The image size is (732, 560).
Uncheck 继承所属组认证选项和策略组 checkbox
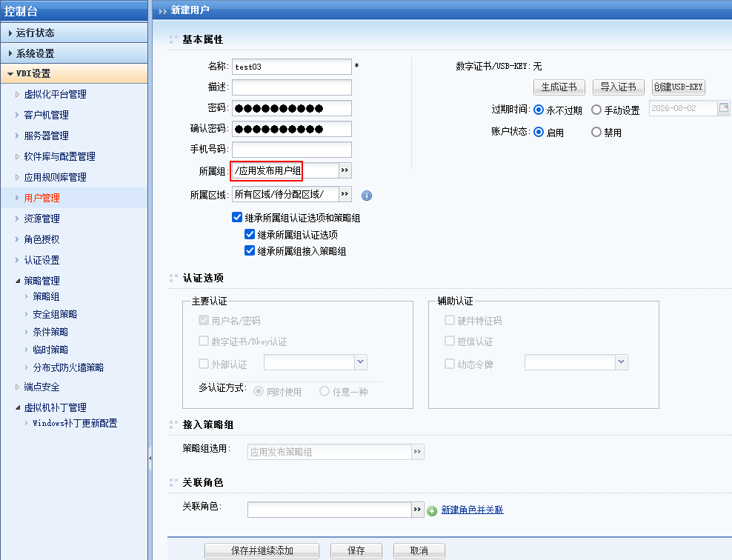(237, 218)
